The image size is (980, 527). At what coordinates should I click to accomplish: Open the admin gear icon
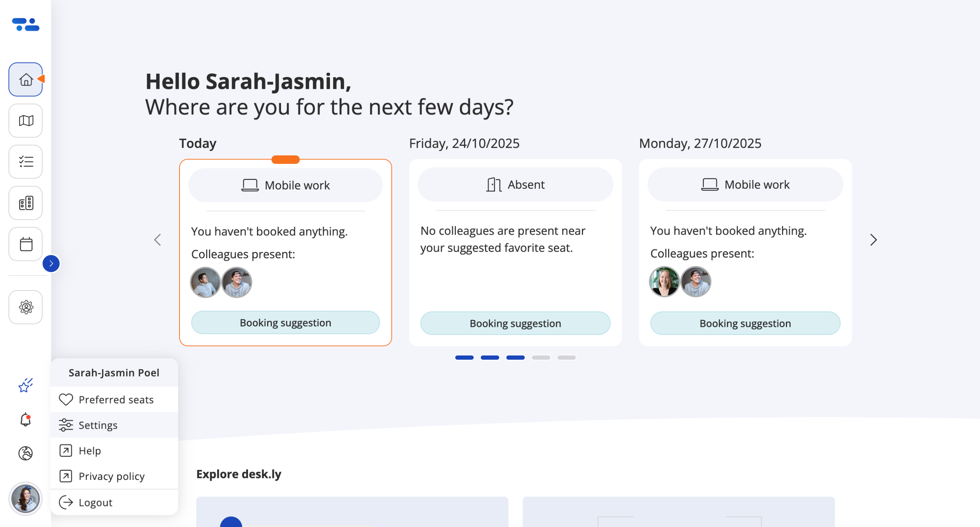[x=25, y=307]
